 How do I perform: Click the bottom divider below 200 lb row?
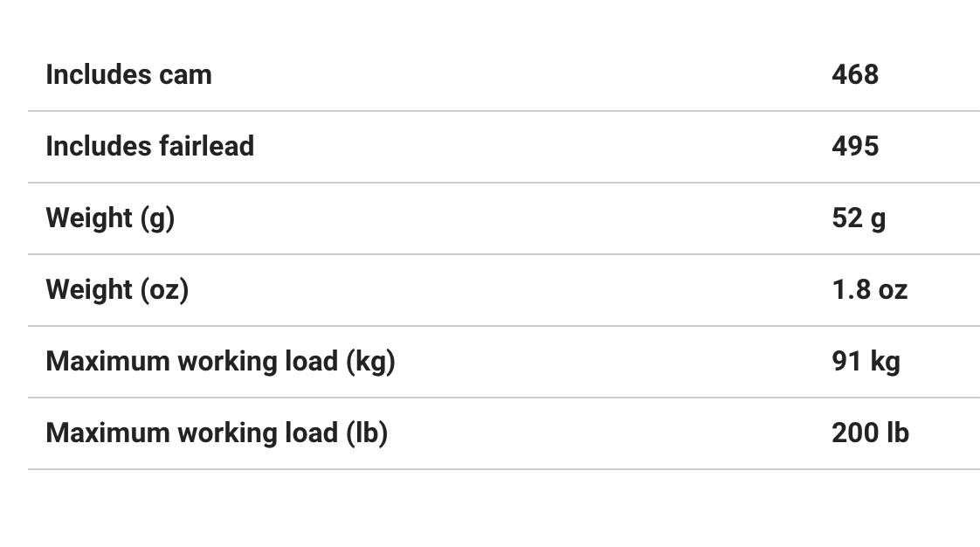point(503,469)
